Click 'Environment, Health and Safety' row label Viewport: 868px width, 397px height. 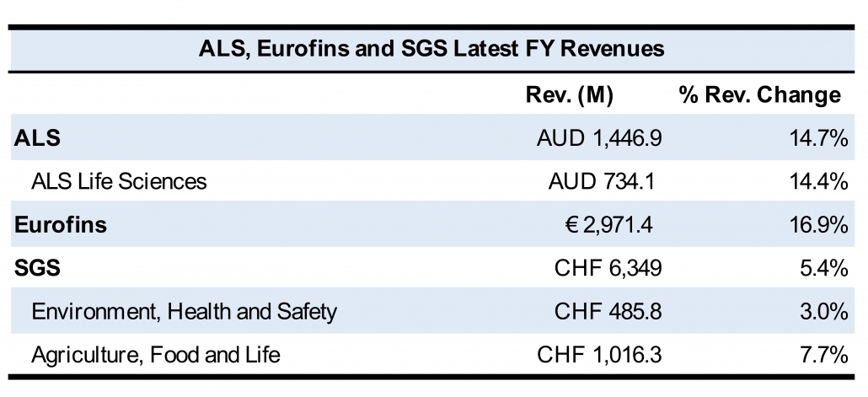tap(184, 312)
